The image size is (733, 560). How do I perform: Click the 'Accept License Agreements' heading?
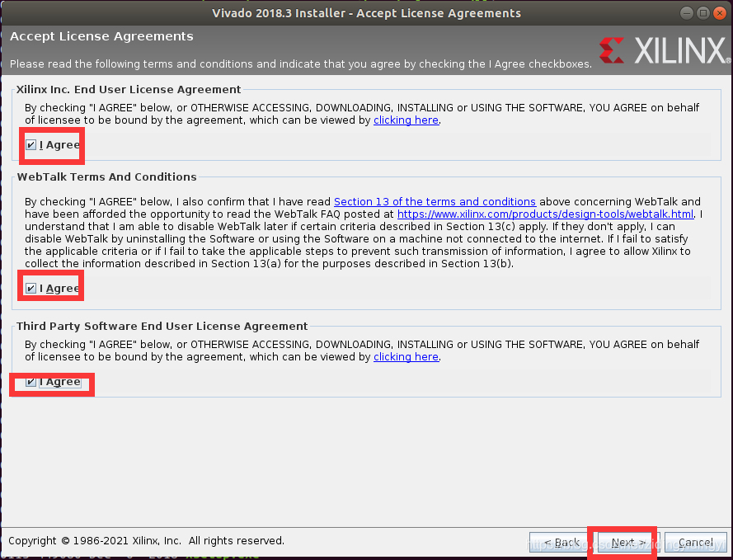101,36
